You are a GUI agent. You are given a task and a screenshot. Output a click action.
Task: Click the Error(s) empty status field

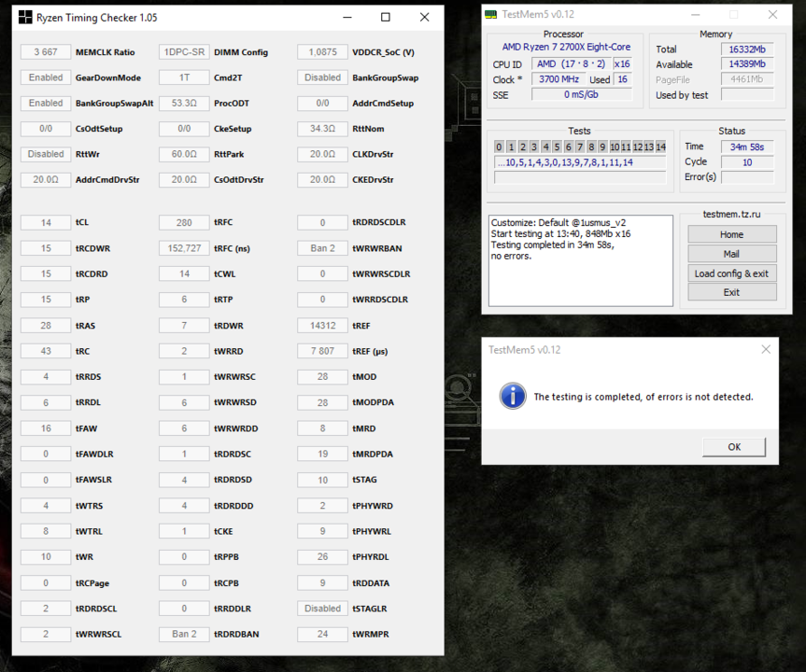747,177
